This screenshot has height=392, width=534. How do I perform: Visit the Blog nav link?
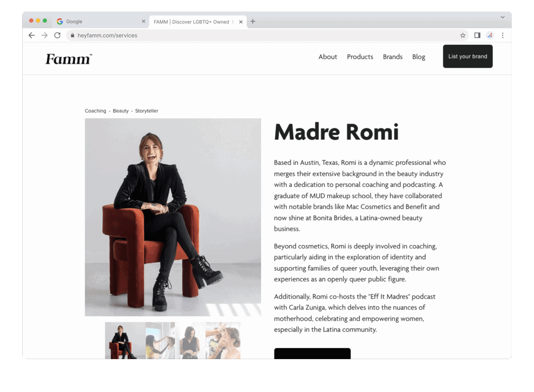coord(419,57)
